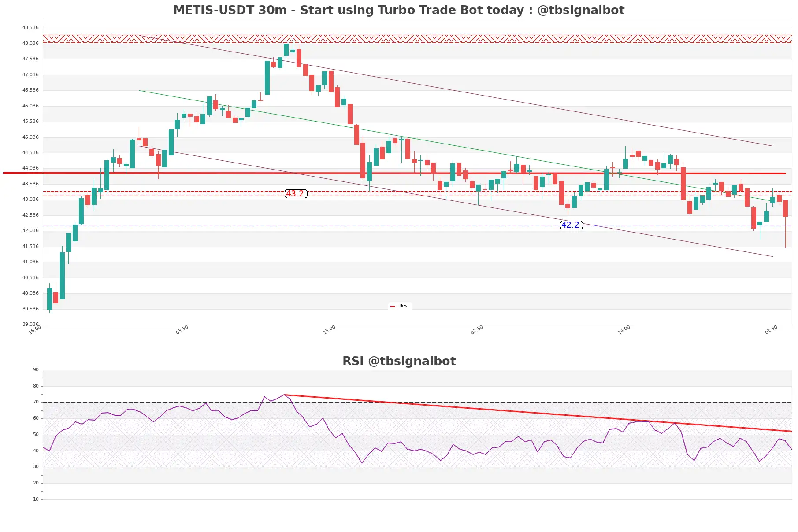Click the RSI 40 axis label
Screen dimensions: 798x532
(36, 451)
